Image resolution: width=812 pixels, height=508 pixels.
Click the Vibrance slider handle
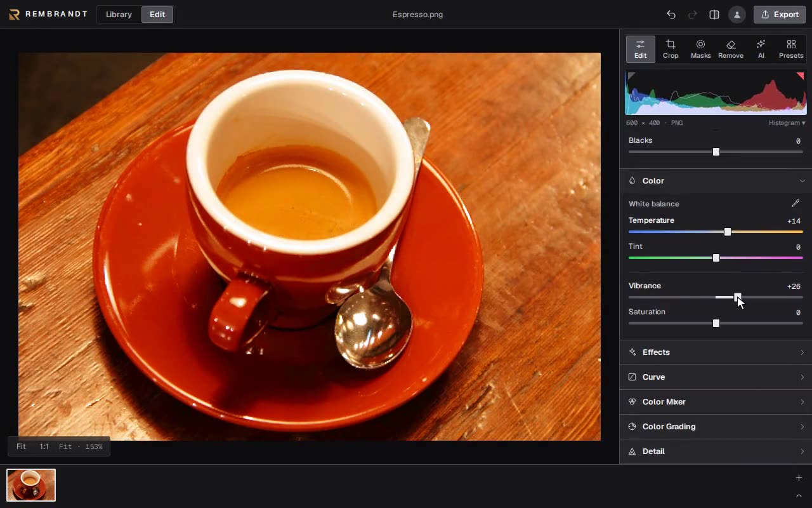[738, 297]
